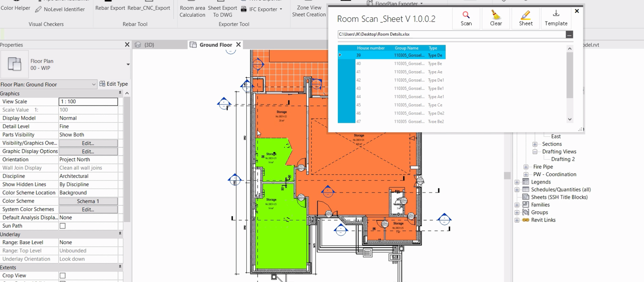The image size is (644, 282).
Task: Select Sheets (SSH Title Blocks) item
Action: pyautogui.click(x=559, y=197)
